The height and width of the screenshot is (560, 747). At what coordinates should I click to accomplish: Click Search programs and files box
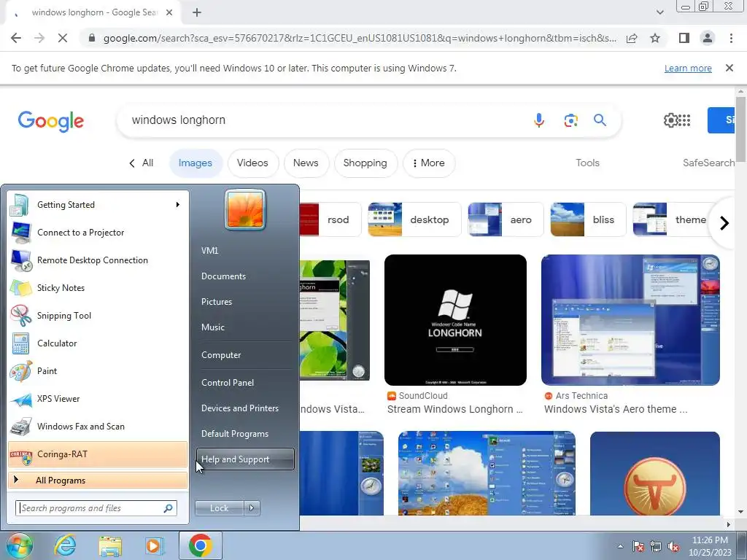coord(96,508)
